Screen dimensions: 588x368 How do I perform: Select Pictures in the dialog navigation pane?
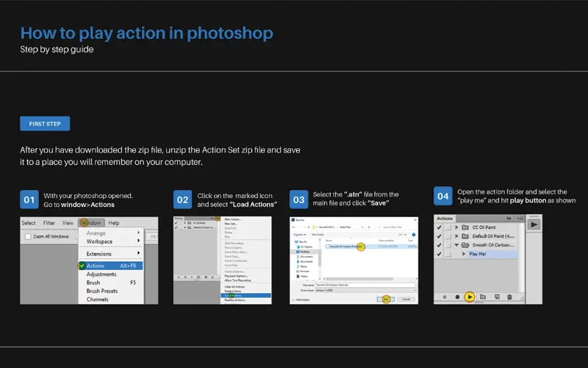(x=303, y=271)
